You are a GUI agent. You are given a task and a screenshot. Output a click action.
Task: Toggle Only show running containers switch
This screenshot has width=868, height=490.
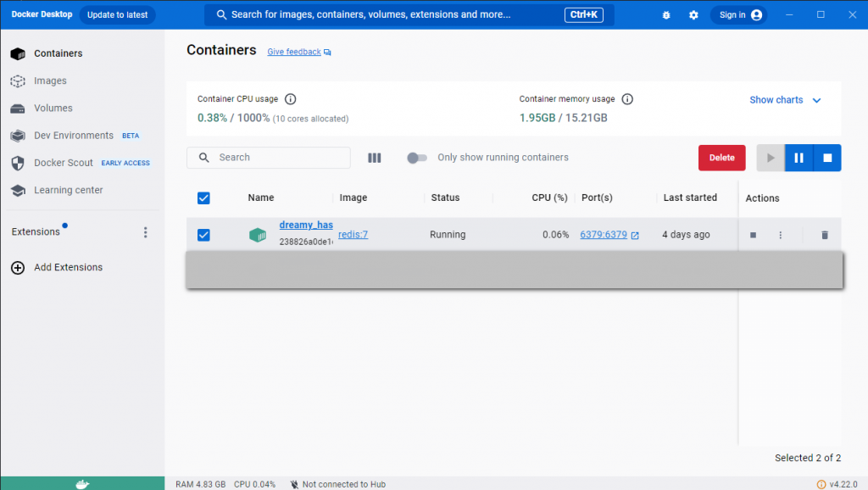[x=417, y=158]
